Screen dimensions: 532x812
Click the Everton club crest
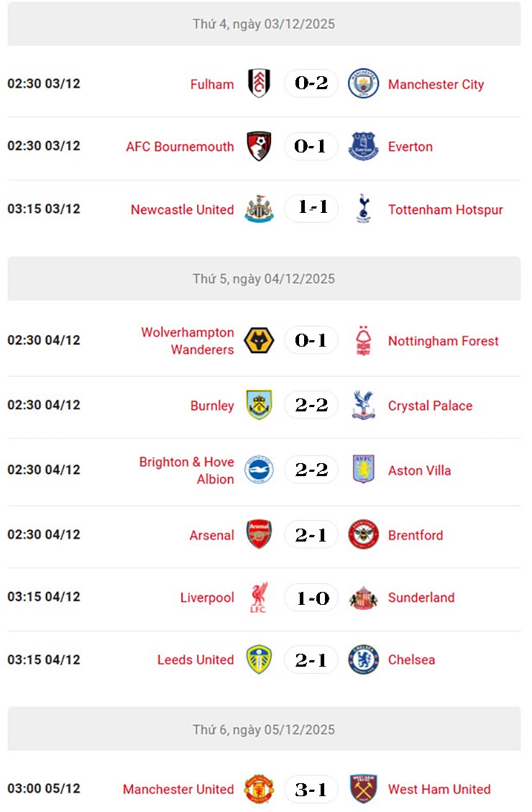click(x=363, y=146)
